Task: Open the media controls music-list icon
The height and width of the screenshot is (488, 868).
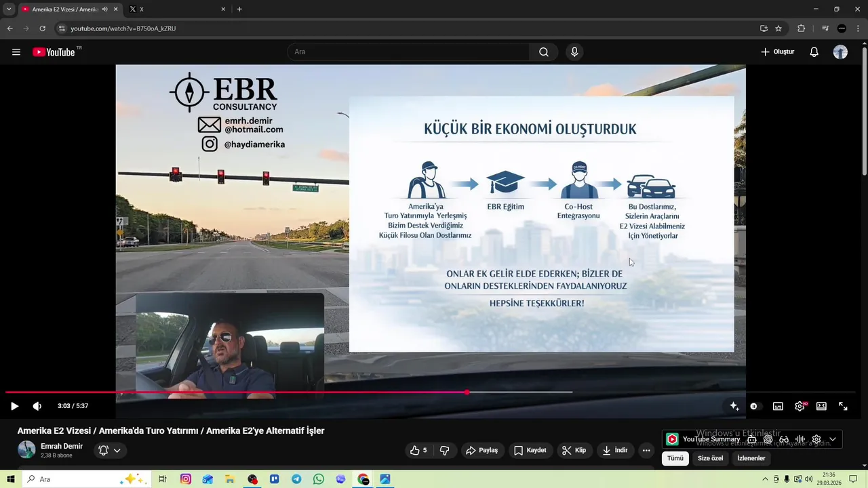Action: click(x=825, y=28)
